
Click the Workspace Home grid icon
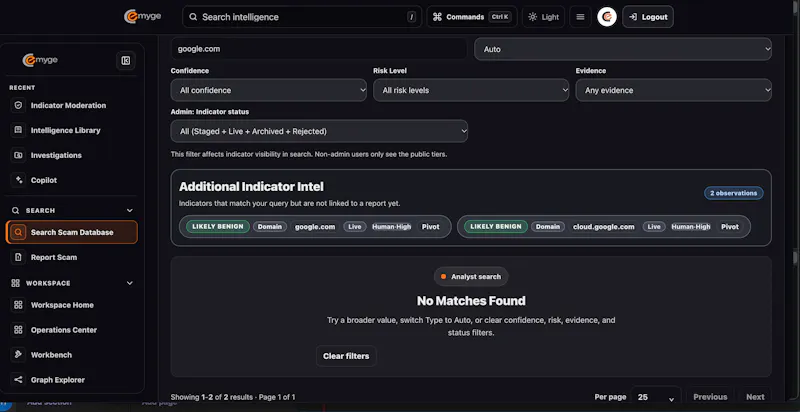[18, 305]
